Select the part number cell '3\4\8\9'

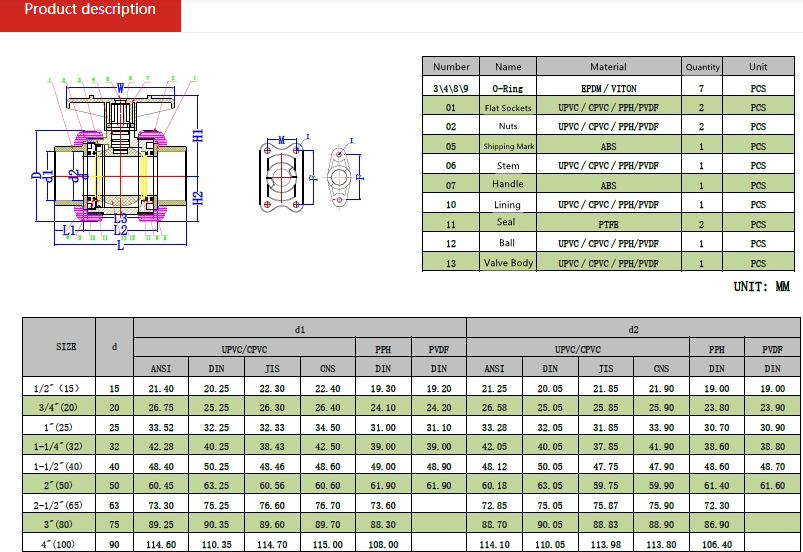pyautogui.click(x=451, y=88)
